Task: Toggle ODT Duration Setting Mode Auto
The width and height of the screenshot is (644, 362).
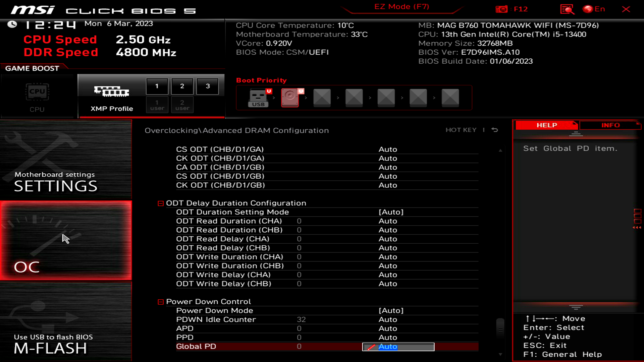Action: [391, 212]
